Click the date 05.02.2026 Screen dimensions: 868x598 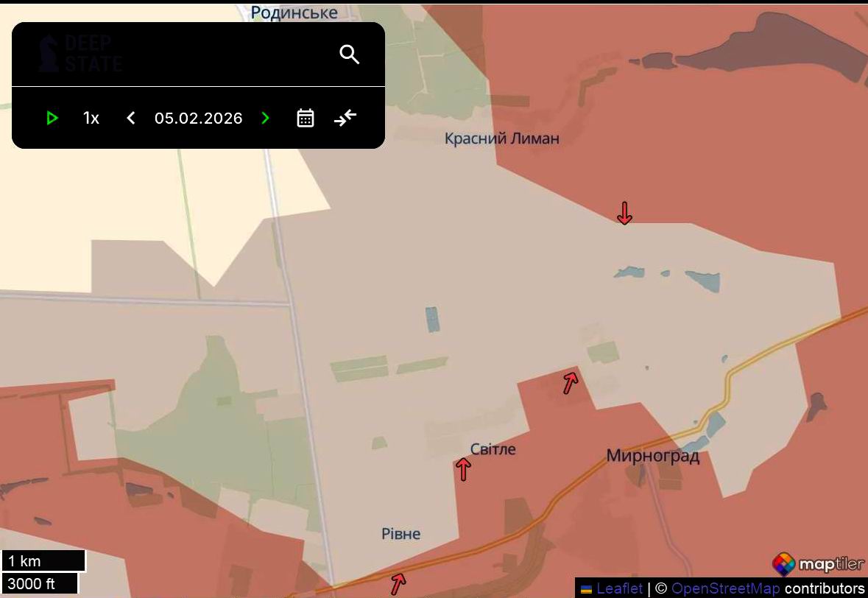(x=199, y=118)
